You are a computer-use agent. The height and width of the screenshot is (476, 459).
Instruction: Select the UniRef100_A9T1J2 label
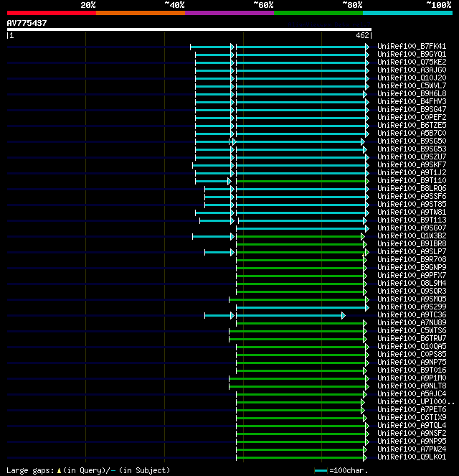412,172
